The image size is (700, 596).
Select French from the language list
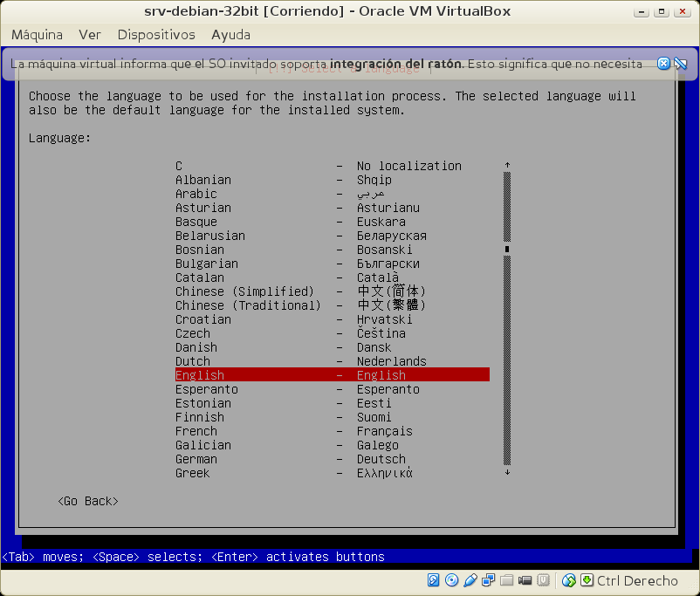click(196, 431)
